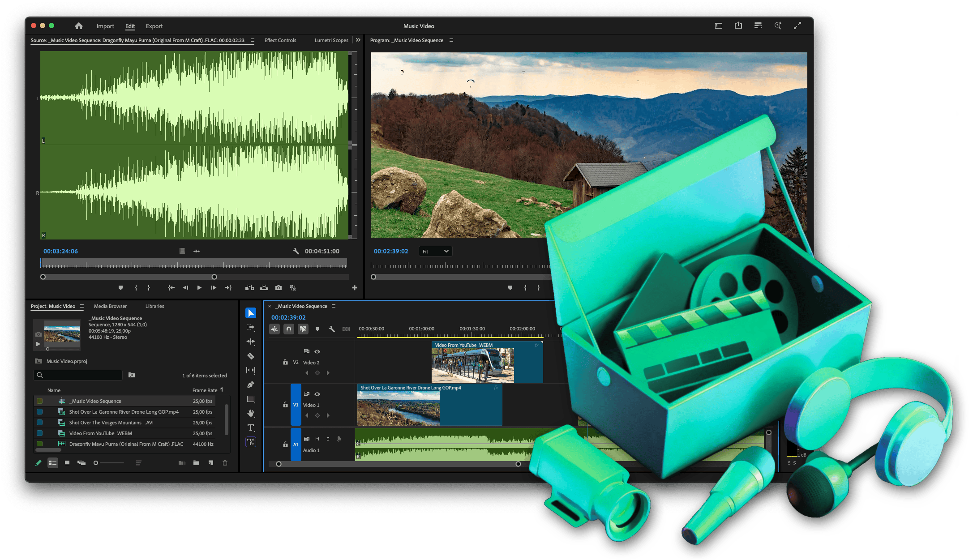Switch to the Media Browser tab
Screen dimensions: 973x560
(110, 306)
